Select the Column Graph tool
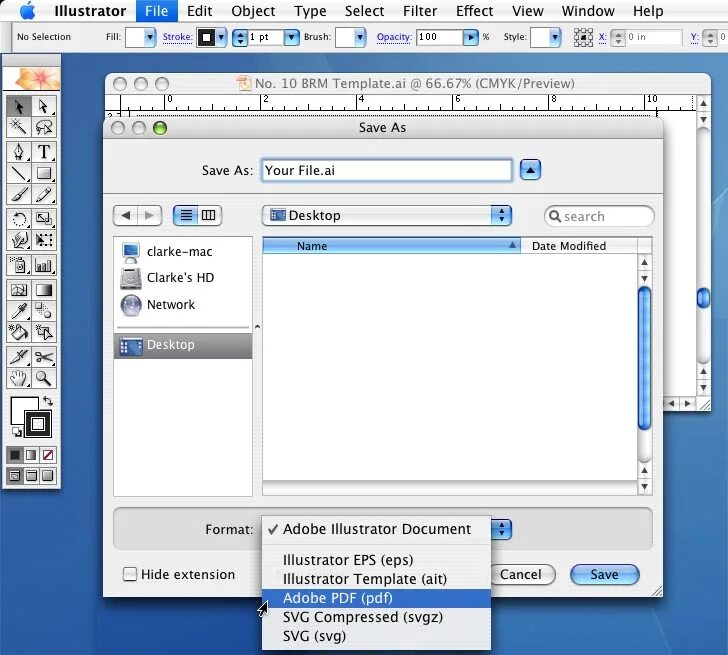This screenshot has width=728, height=655. (x=44, y=265)
